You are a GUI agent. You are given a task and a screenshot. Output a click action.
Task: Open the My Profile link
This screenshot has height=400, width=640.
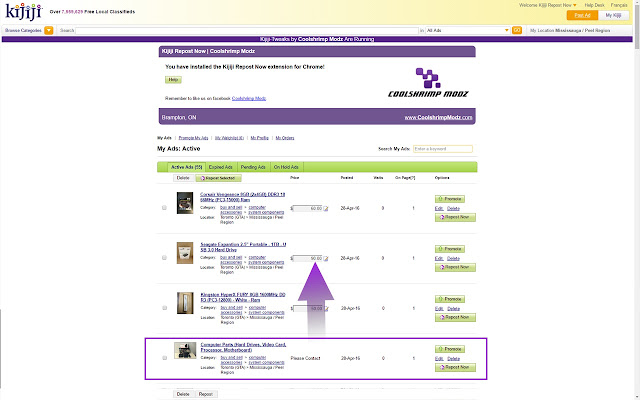point(260,138)
